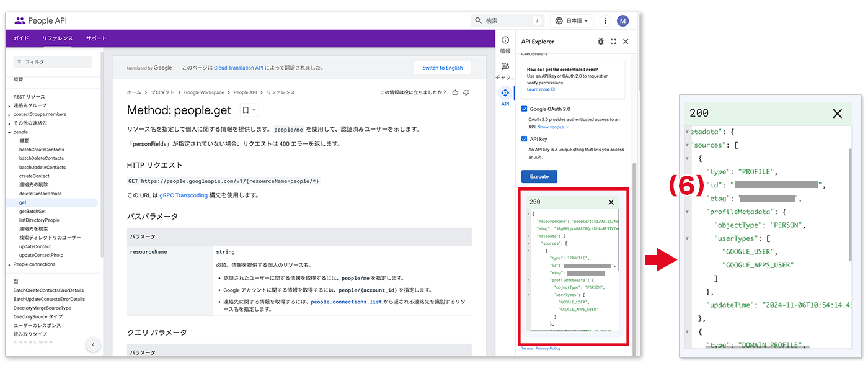
Task: Click the bookmark icon beside Method: people.get
Action: coord(246,110)
